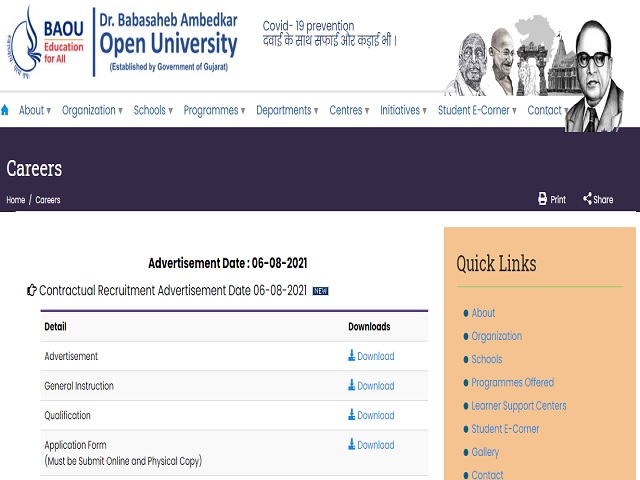Click Careers in the breadcrumb
640x480 pixels.
48,200
